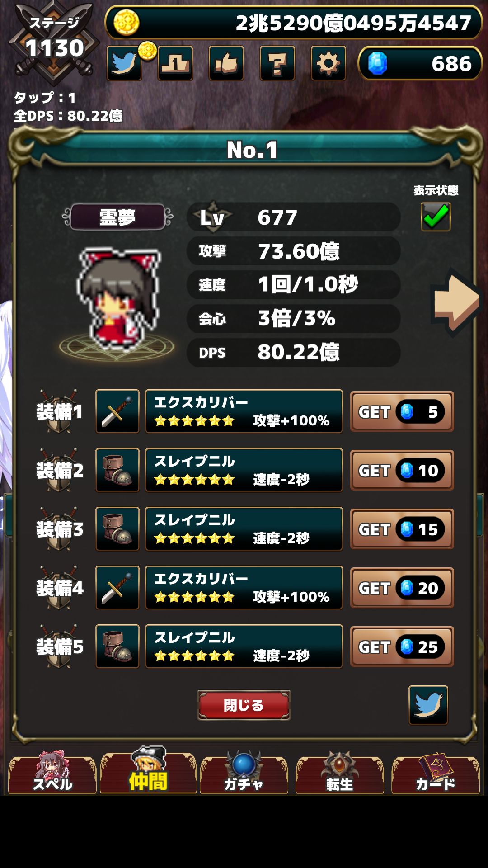Switch to the スペル tab
Screen dimensions: 488x868
(x=52, y=774)
